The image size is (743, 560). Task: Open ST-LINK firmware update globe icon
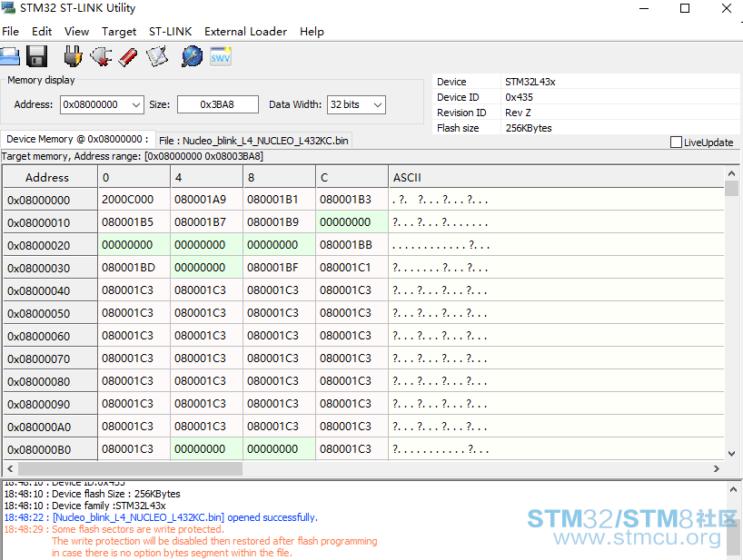192,56
